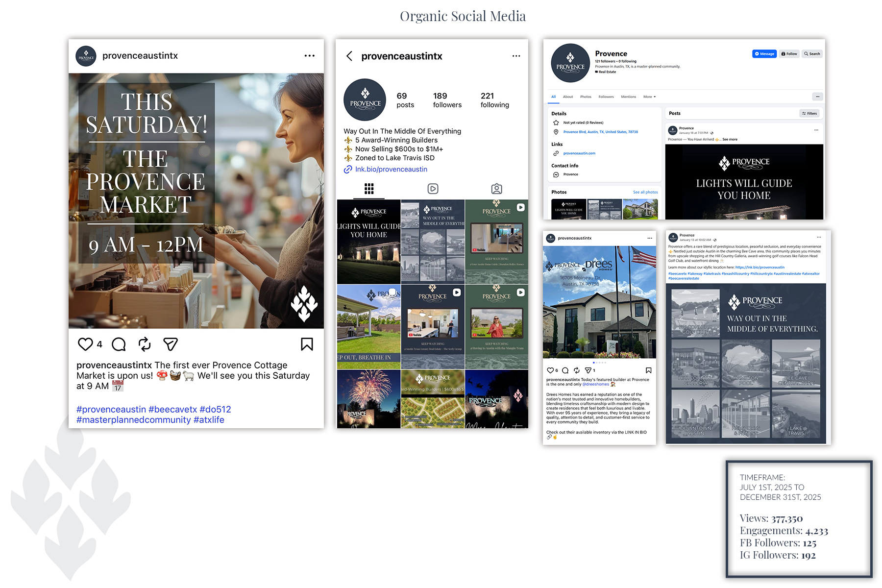The width and height of the screenshot is (882, 588).
Task: Share the Provence Market post via paper plane icon
Action: tap(170, 344)
